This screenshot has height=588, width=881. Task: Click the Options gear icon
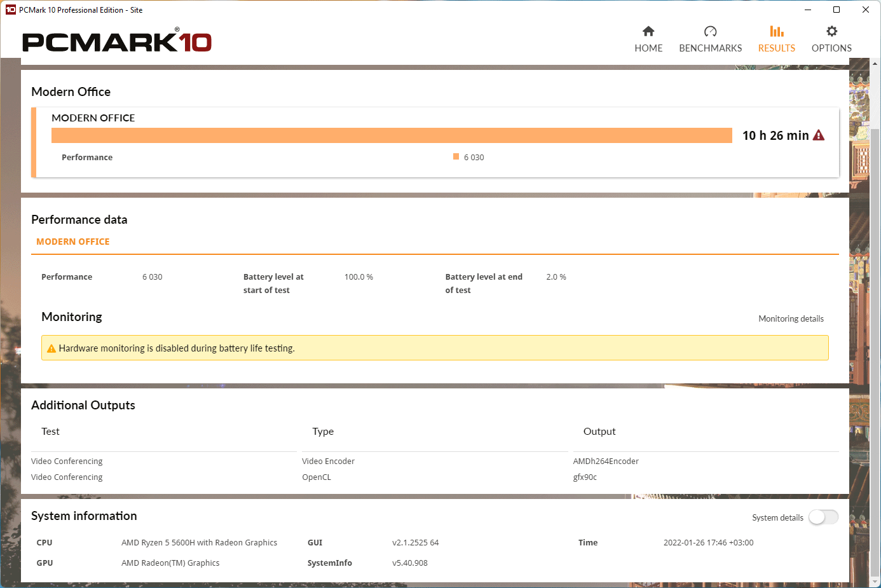pyautogui.click(x=831, y=31)
